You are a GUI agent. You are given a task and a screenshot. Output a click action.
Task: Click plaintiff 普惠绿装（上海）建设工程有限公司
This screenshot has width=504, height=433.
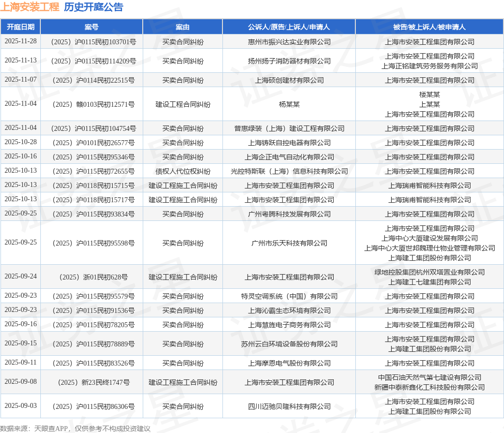(289, 128)
